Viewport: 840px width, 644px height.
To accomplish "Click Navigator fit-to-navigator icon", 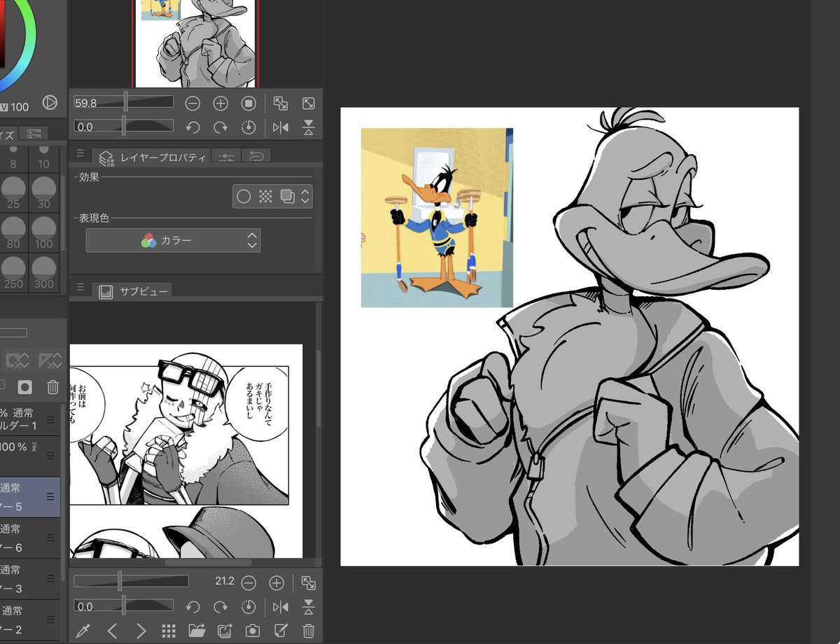I will tap(280, 104).
